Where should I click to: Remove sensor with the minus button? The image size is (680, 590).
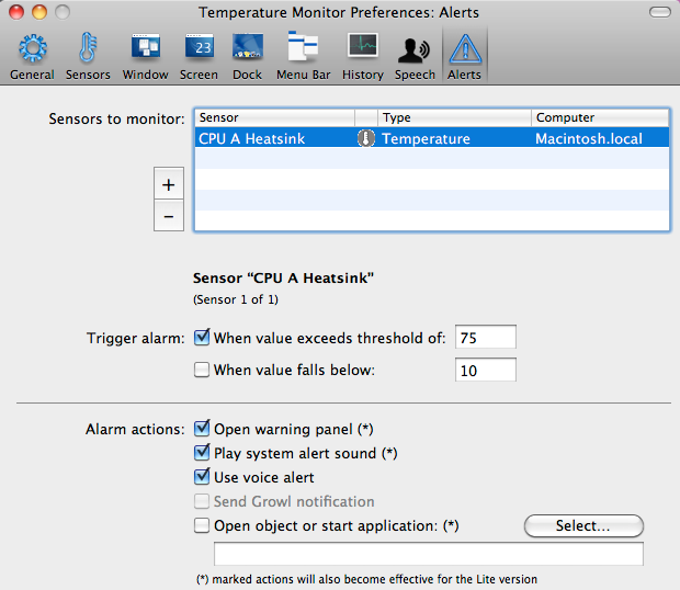pos(168,215)
